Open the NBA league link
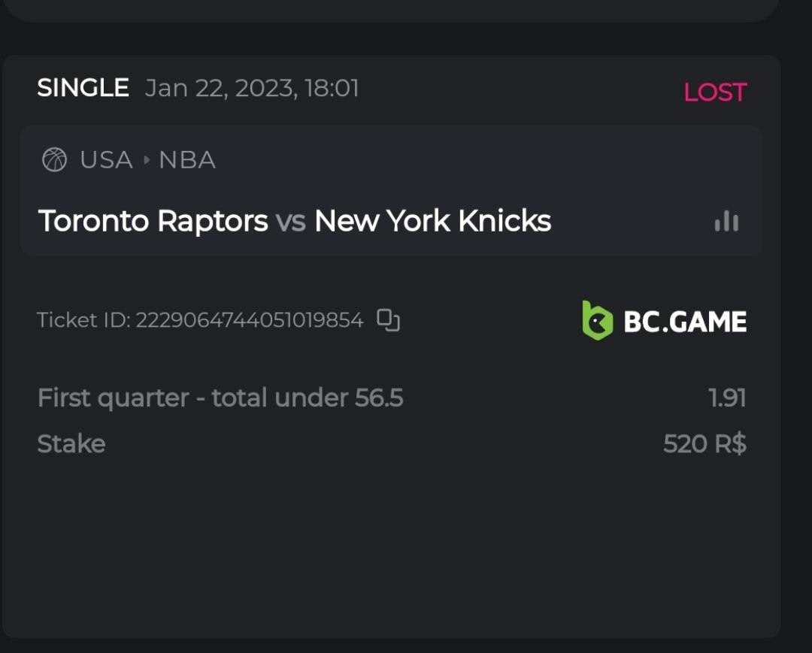The width and height of the screenshot is (812, 653). point(187,160)
